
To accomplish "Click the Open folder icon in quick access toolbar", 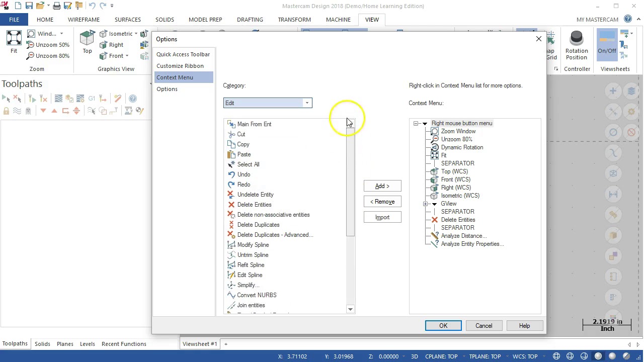I will (40, 6).
